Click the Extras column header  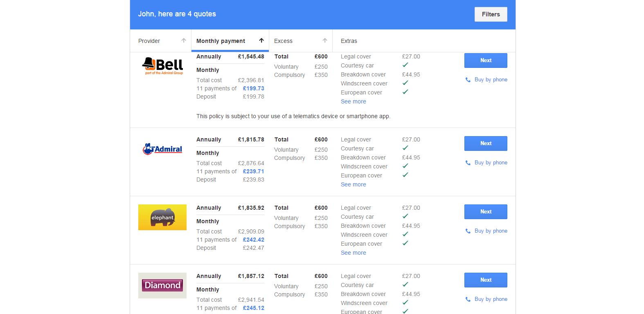pyautogui.click(x=349, y=41)
